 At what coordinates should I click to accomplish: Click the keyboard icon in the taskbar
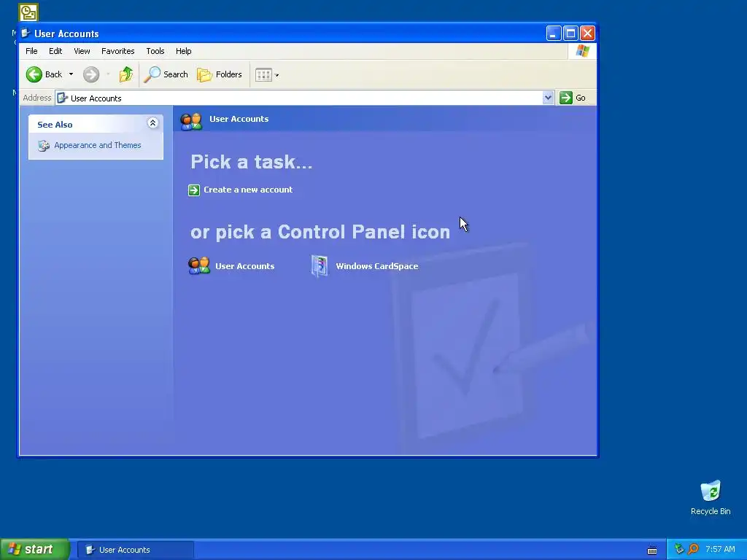pos(652,550)
